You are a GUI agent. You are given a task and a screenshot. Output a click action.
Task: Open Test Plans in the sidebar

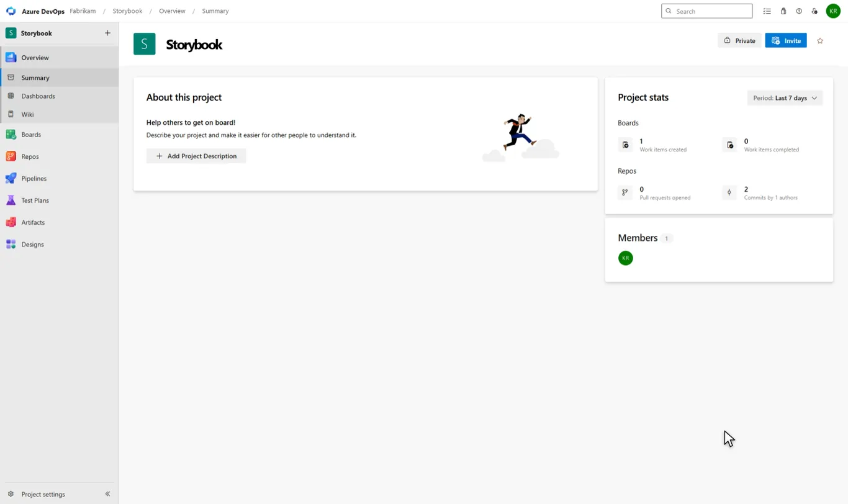(59, 200)
